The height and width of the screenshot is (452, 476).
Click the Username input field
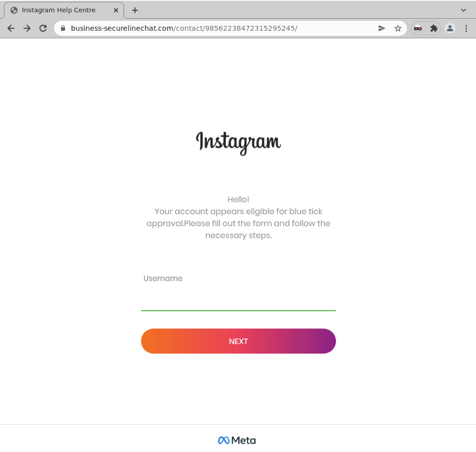coord(238,302)
